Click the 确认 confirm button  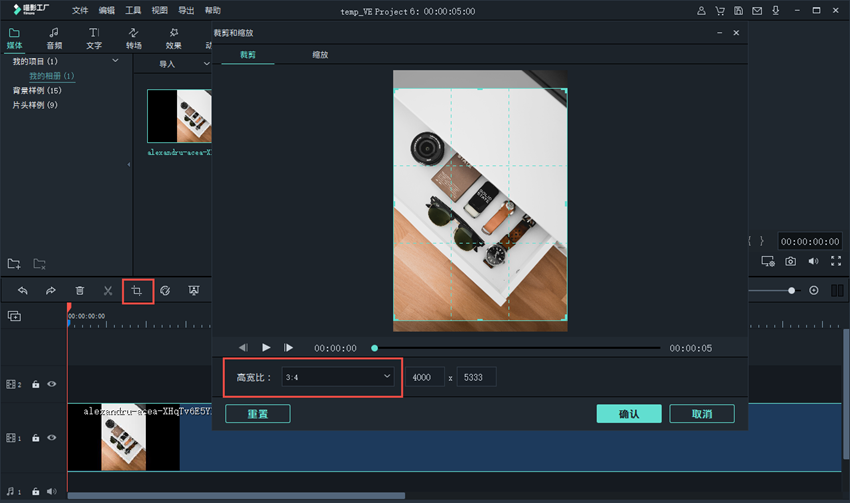629,414
